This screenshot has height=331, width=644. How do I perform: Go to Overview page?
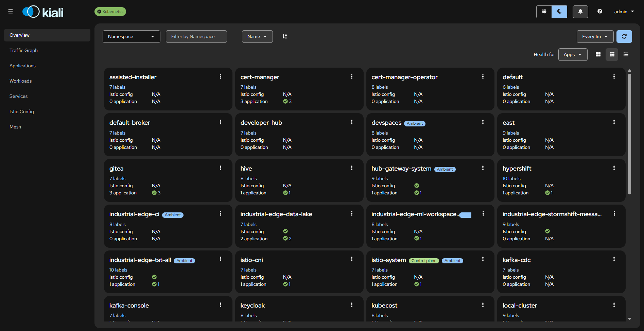tap(47, 35)
